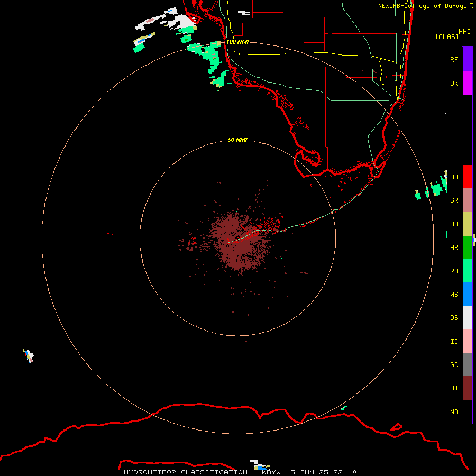Click the brown biological echo cluster center
The width and height of the screenshot is (476, 476).
[240, 241]
